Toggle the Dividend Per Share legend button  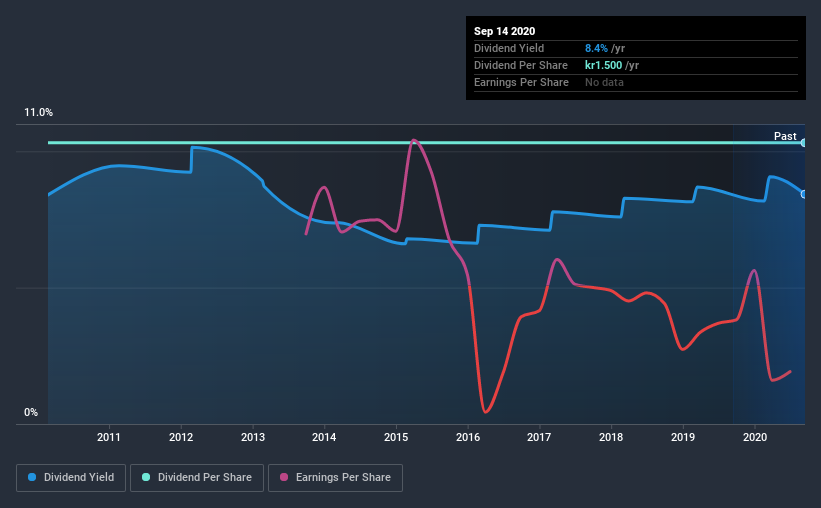tap(197, 478)
